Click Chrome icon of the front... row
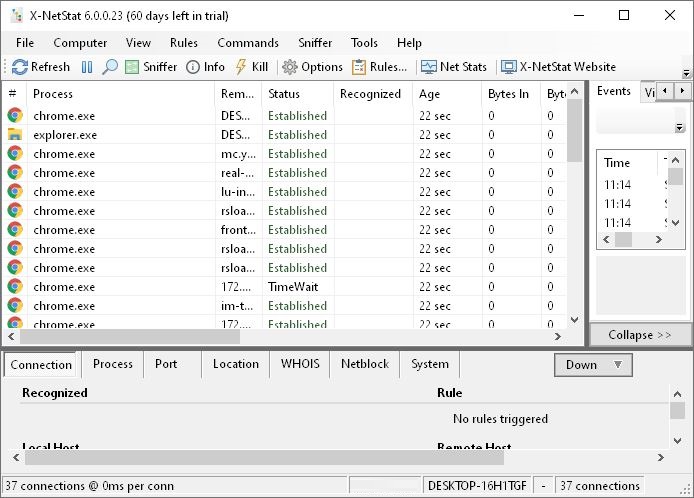Screen dimensions: 694x498 coord(15,230)
